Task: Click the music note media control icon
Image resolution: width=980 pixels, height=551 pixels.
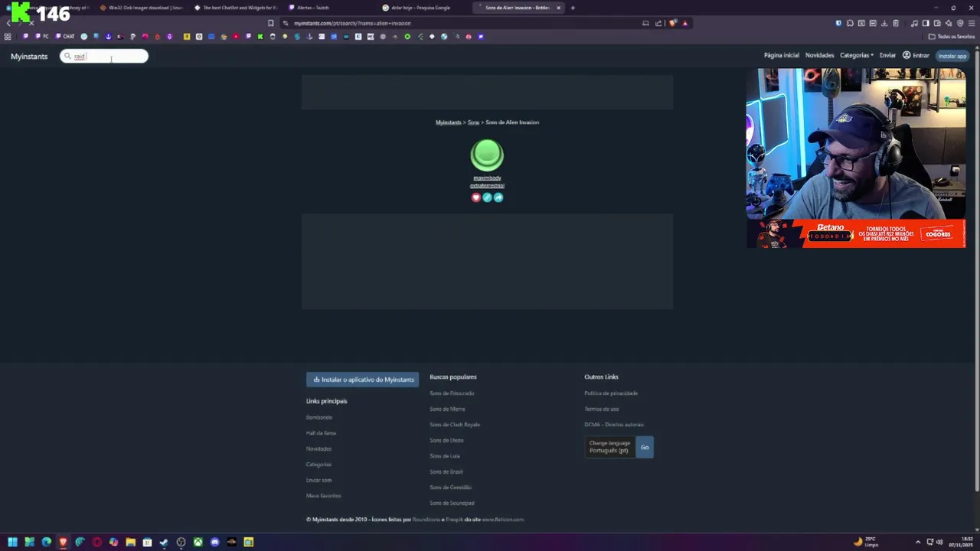Action: (x=914, y=23)
